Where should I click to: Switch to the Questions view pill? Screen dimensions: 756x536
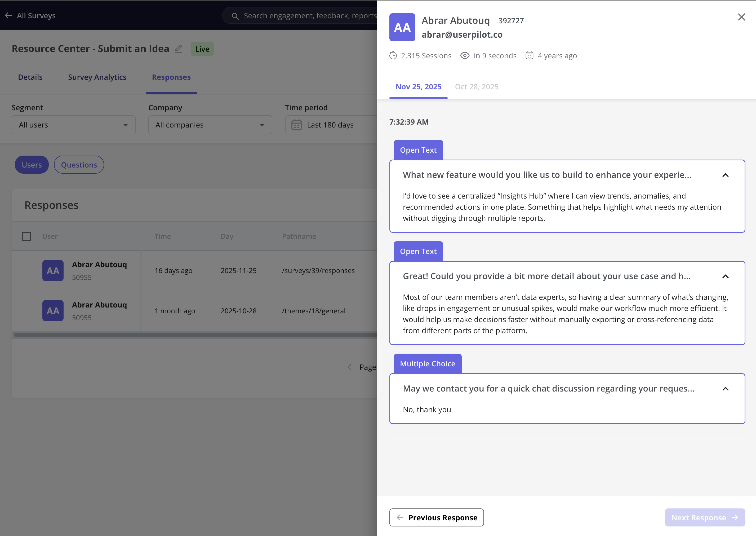(x=79, y=165)
